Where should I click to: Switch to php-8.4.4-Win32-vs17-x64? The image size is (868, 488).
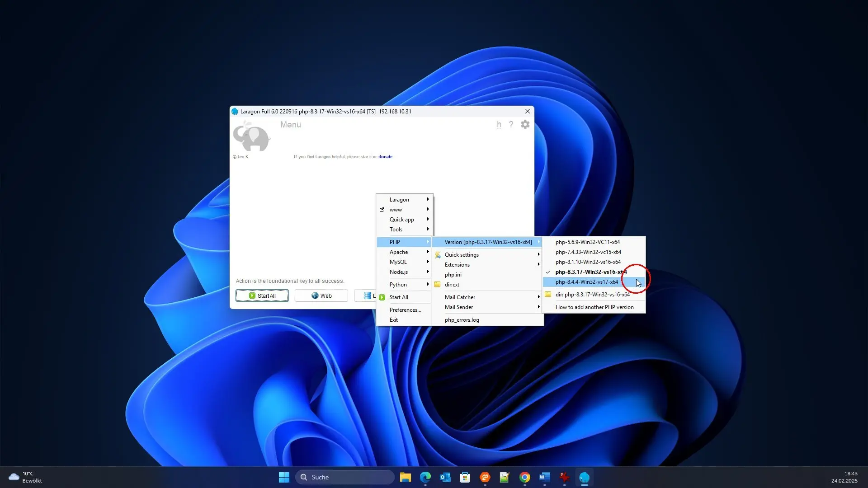(x=594, y=282)
